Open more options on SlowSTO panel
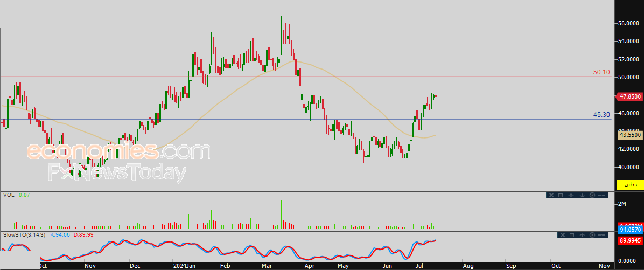Image resolution: width=644 pixels, height=270 pixels. pyautogui.click(x=601, y=235)
